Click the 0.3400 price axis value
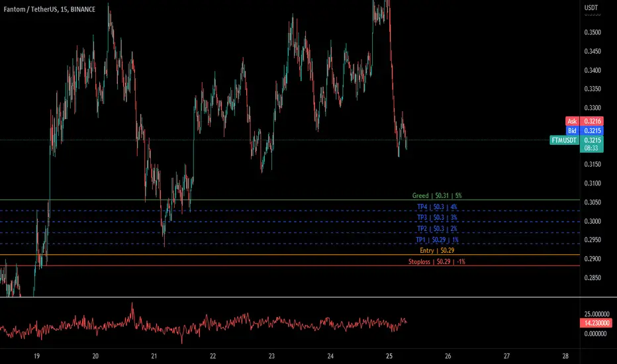Screen dimensions: 617x364 tap(593, 70)
